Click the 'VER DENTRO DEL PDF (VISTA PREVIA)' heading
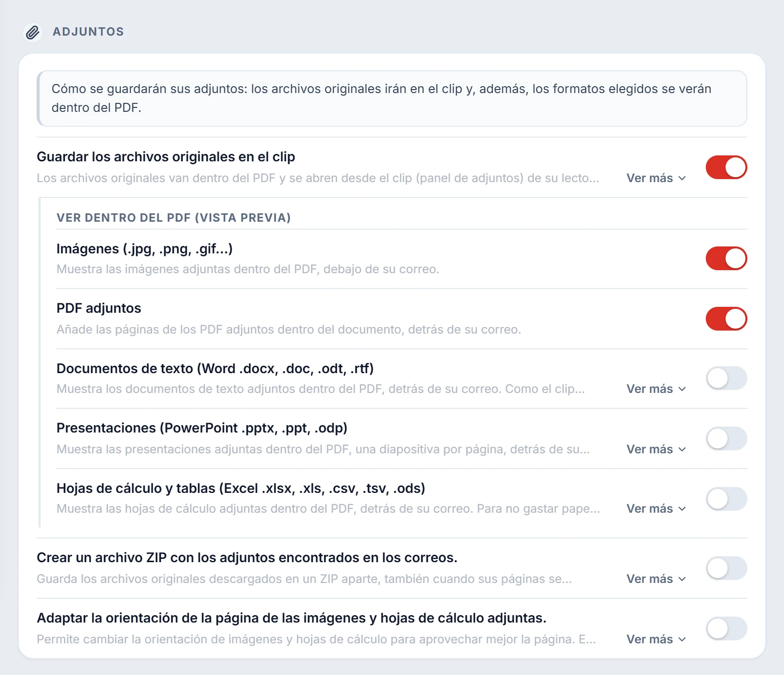Image resolution: width=784 pixels, height=675 pixels. [x=174, y=218]
